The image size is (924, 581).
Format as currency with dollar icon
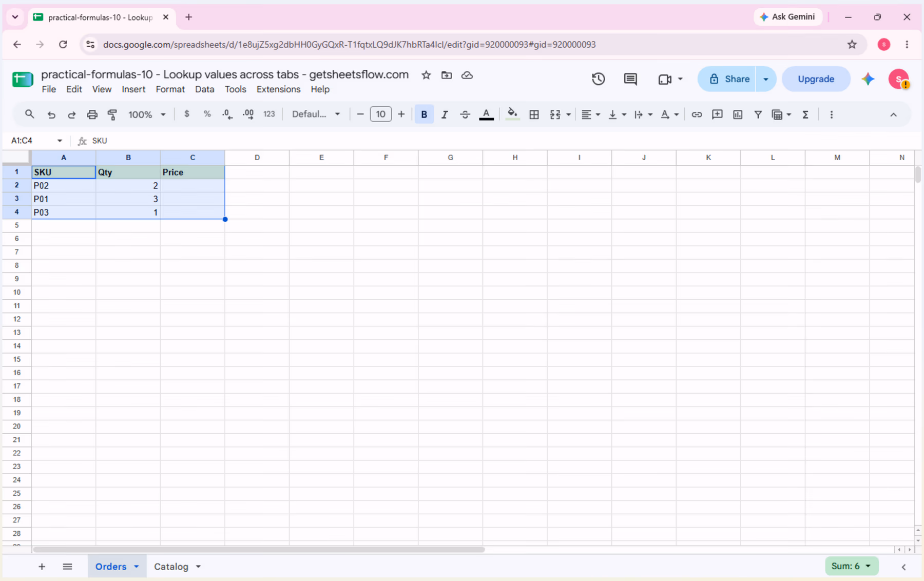(x=187, y=114)
